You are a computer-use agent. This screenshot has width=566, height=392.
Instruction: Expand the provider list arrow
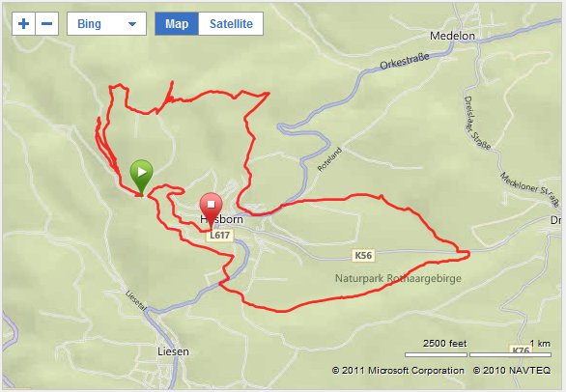click(132, 24)
